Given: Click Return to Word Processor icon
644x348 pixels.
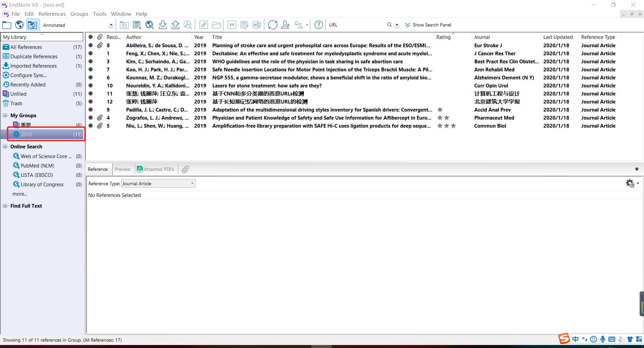Looking at the screenshot, I should tap(257, 25).
